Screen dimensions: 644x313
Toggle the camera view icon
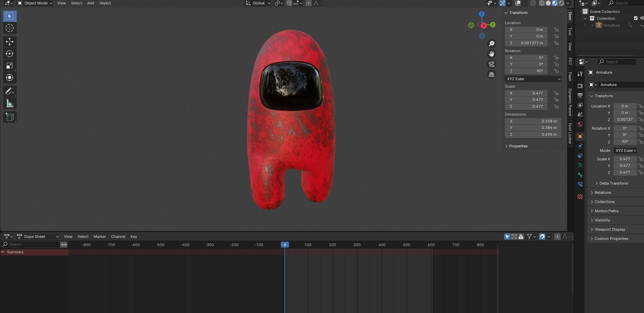492,64
